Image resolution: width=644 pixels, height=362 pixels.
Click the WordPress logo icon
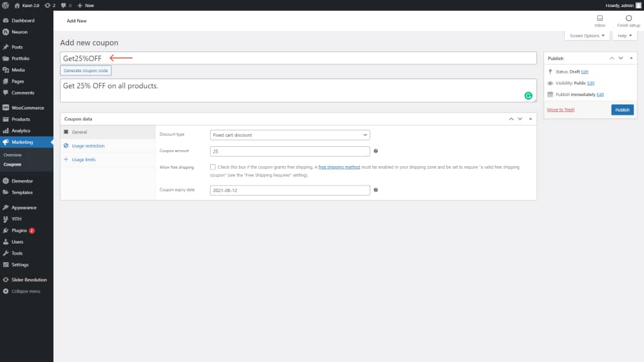coord(6,5)
